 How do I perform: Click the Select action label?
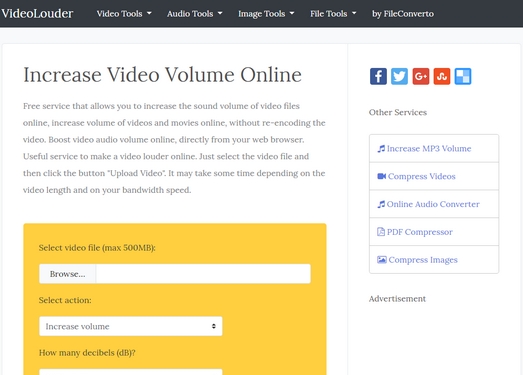pyautogui.click(x=65, y=300)
